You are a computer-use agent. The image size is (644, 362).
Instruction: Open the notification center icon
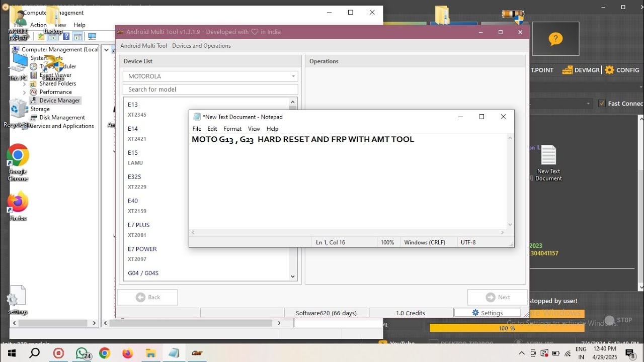pyautogui.click(x=630, y=353)
